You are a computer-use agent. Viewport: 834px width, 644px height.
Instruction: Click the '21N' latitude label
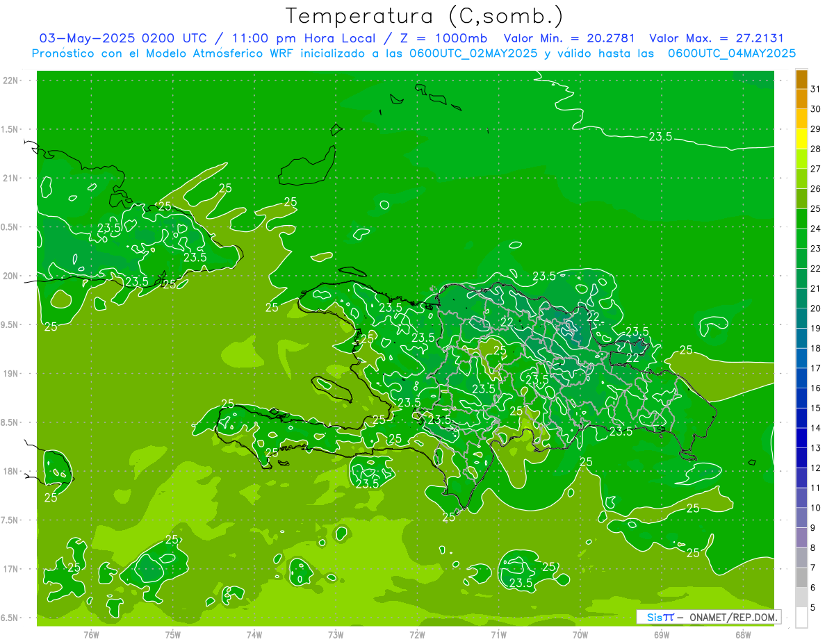click(10, 178)
